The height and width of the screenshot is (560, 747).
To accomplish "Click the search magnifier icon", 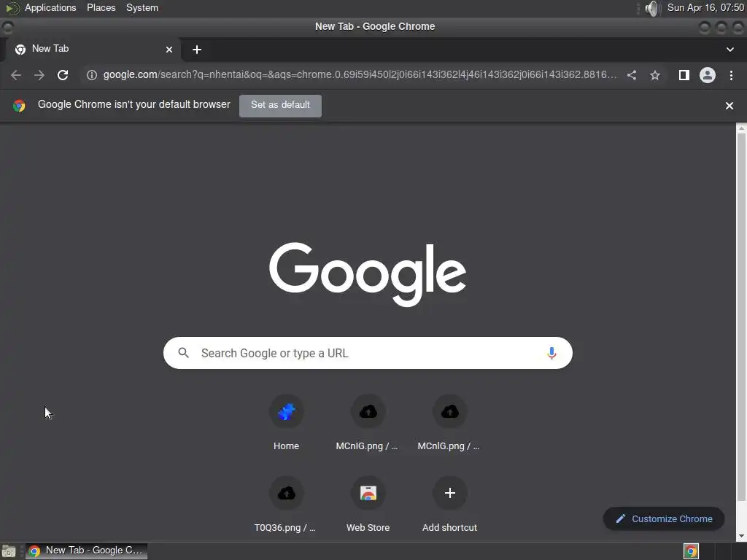I will [x=183, y=353].
